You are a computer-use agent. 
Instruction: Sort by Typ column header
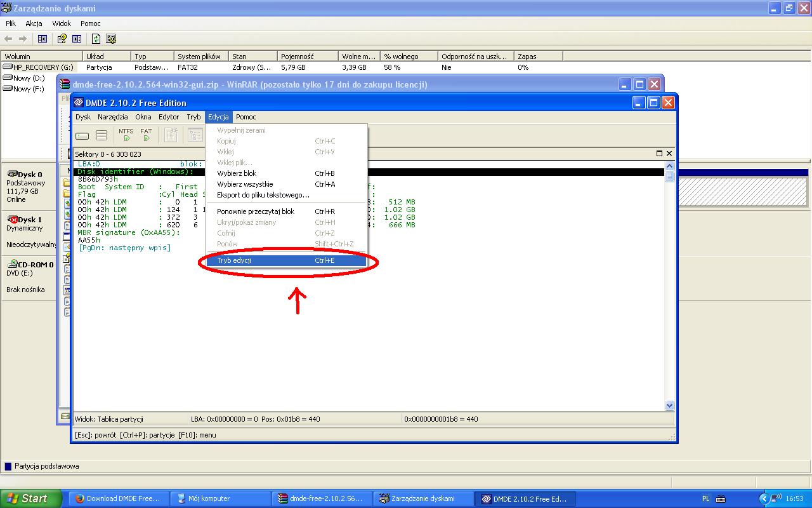(152, 56)
